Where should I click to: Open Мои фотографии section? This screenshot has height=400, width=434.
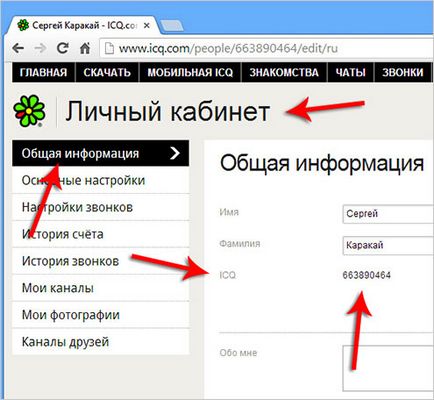[x=101, y=315]
